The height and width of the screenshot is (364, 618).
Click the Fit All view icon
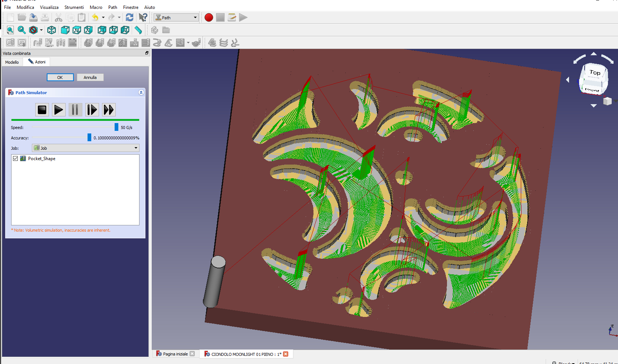10,30
